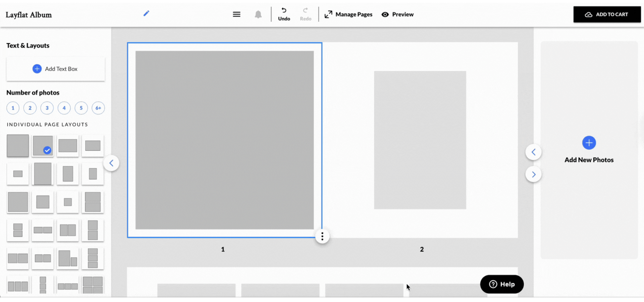This screenshot has width=644, height=302.
Task: Open the hamburger menu in the top toolbar
Action: pos(236,14)
